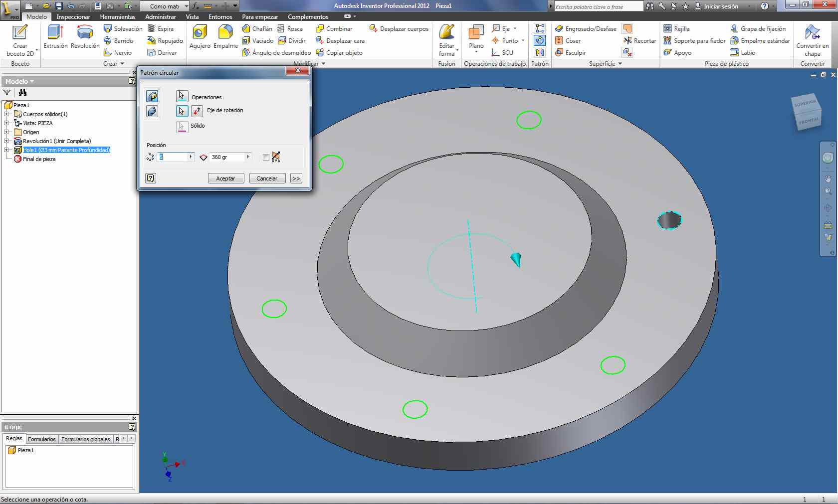838x504 pixels.
Task: Click the filter funnel in Modelo browser
Action: [x=7, y=93]
